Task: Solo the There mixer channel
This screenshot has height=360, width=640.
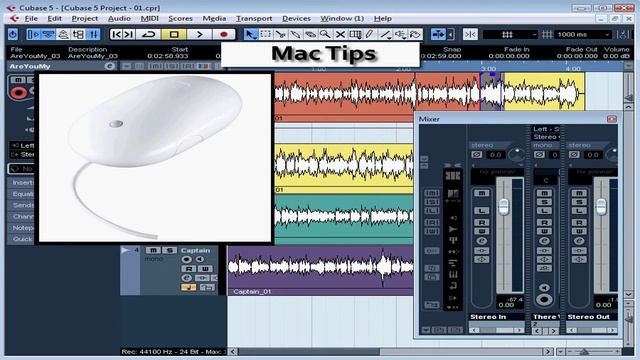Action: (544, 202)
